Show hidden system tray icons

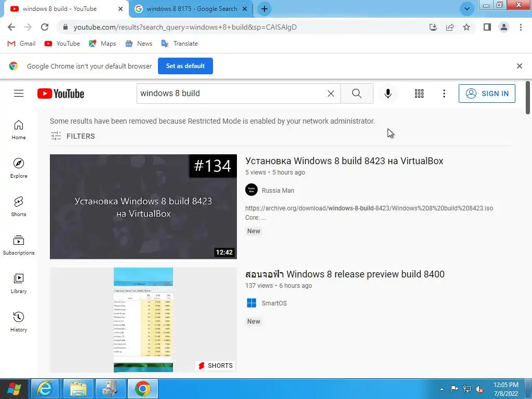(x=442, y=389)
